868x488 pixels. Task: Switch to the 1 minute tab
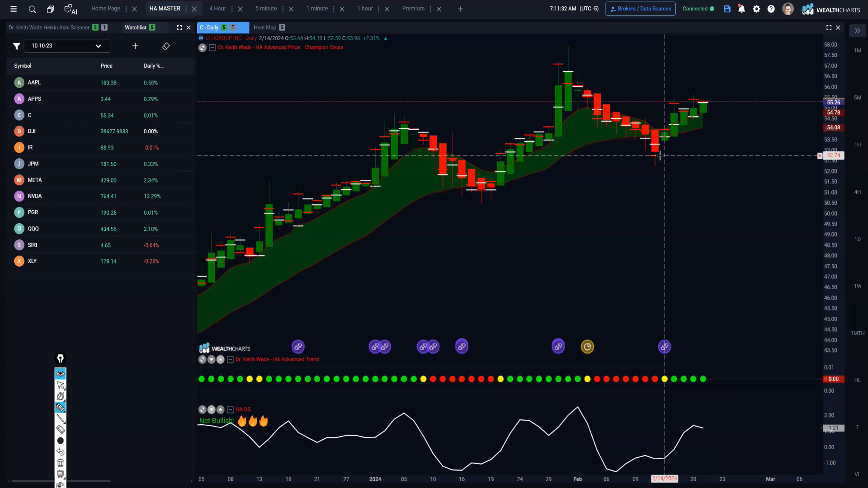[x=317, y=9]
